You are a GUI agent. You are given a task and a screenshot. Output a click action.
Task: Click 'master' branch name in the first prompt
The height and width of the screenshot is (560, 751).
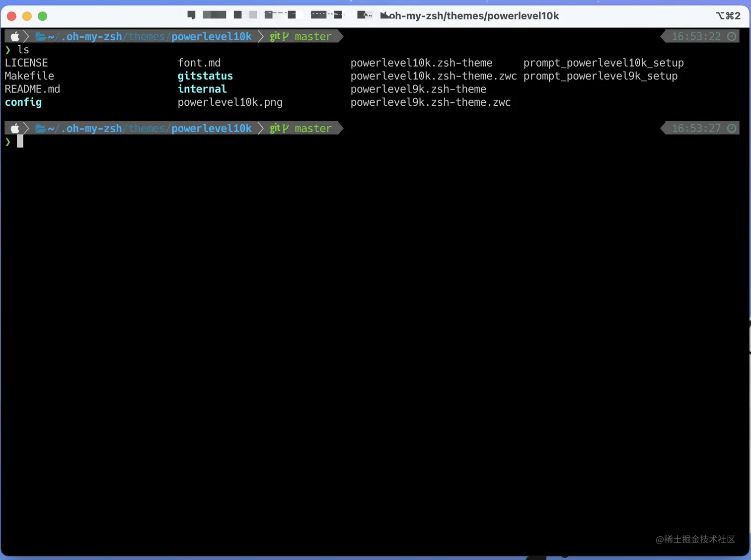313,36
